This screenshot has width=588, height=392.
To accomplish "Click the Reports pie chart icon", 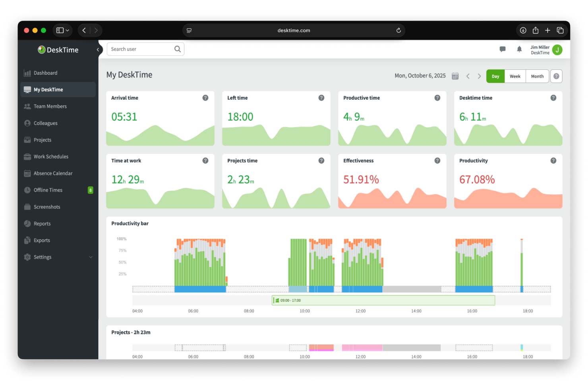I will tap(27, 224).
